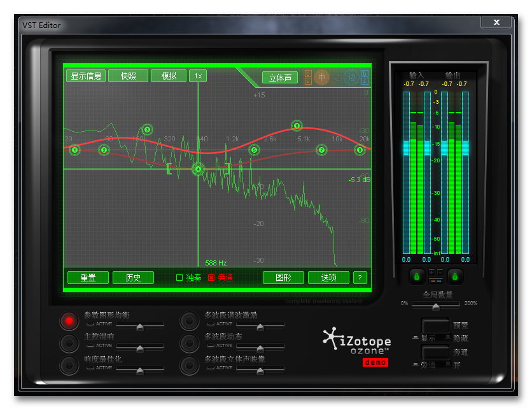Select the 主控混响 module button
This screenshot has height=410, width=532.
click(x=69, y=343)
